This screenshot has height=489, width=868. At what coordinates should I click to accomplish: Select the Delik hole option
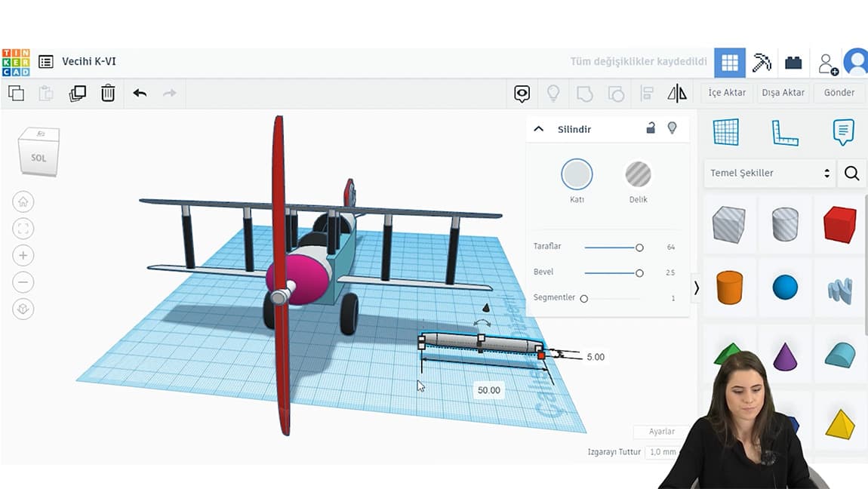(x=638, y=175)
